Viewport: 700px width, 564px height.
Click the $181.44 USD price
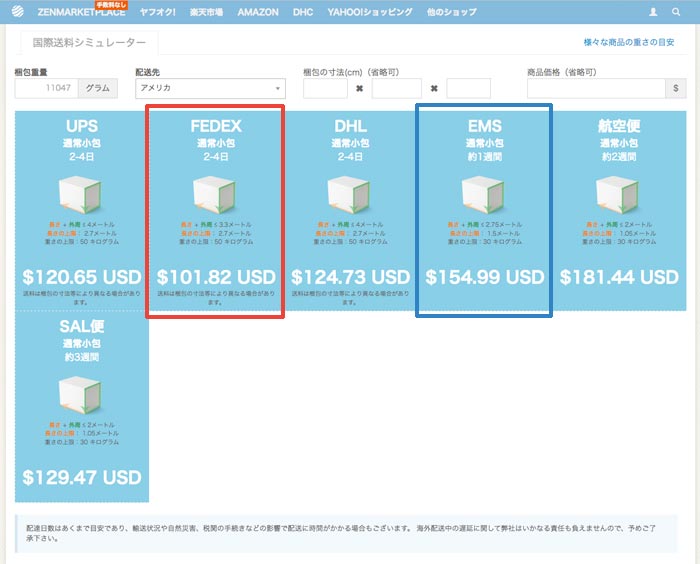[x=619, y=277]
